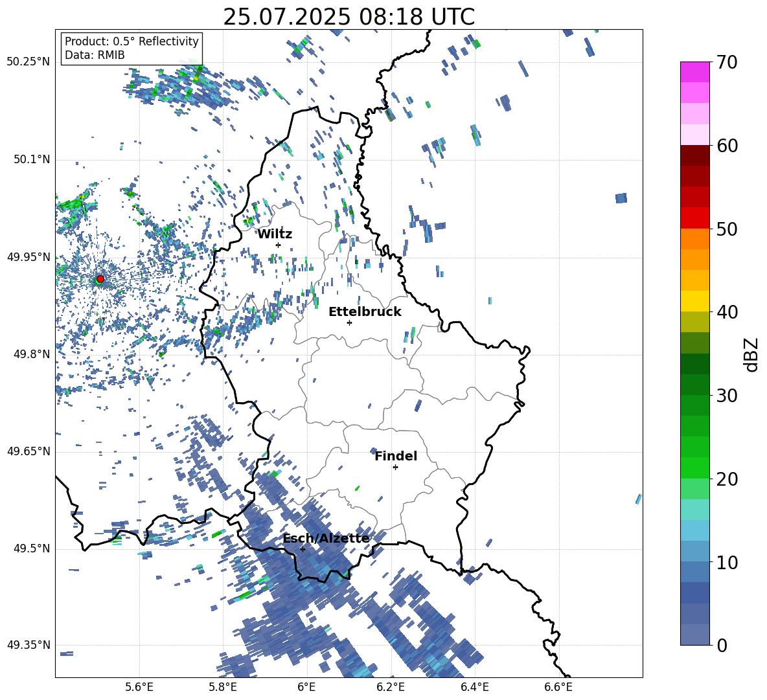Click the 49.65°N latitude label
Screen dimensions: 767x700
(x=29, y=451)
